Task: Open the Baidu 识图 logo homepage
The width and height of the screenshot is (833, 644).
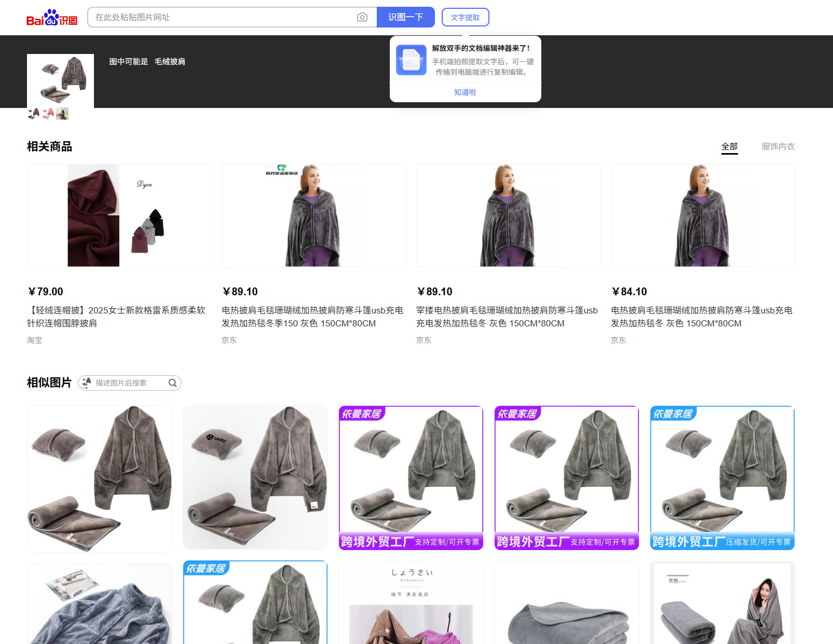Action: click(x=52, y=18)
